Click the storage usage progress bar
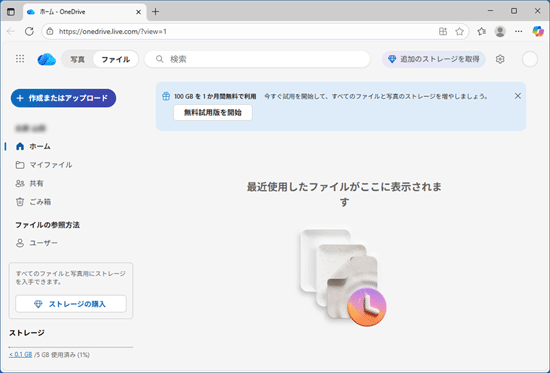Screen dimensions: 550x373 coord(71,347)
